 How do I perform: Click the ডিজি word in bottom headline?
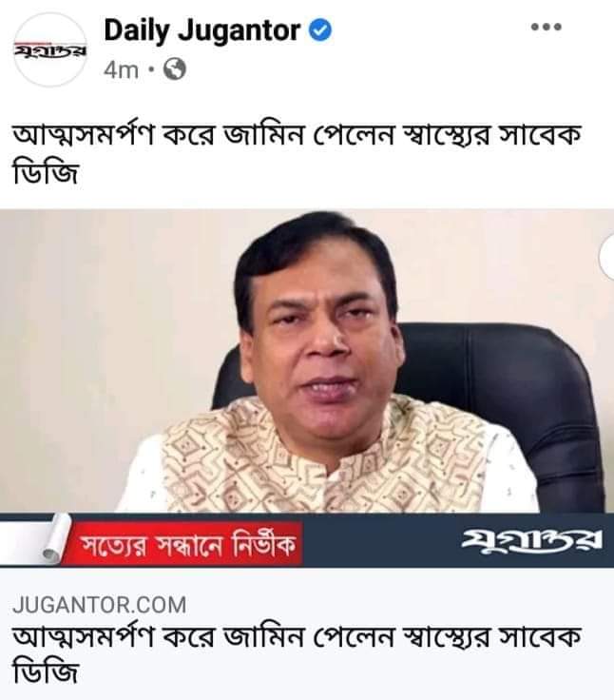click(46, 672)
